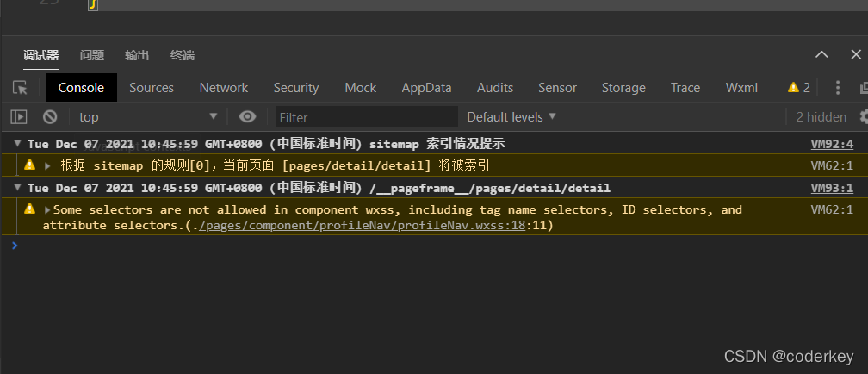Open the profileNav.wxss:18 file link
868x374 pixels.
(x=362, y=226)
